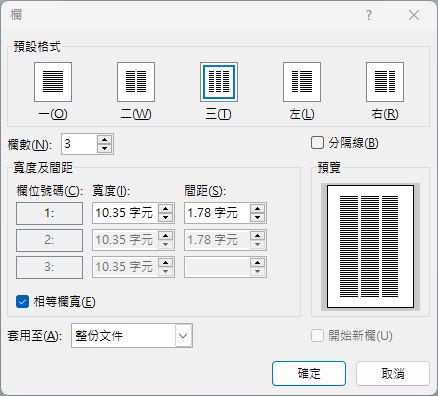Screen dimensions: 438x396
Task: Select the left (左) column preset icon
Action: pyautogui.click(x=302, y=82)
